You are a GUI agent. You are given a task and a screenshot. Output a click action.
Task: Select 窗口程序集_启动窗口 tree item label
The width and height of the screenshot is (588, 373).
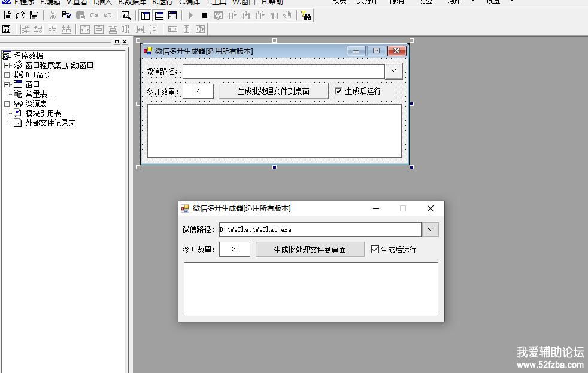pos(59,65)
